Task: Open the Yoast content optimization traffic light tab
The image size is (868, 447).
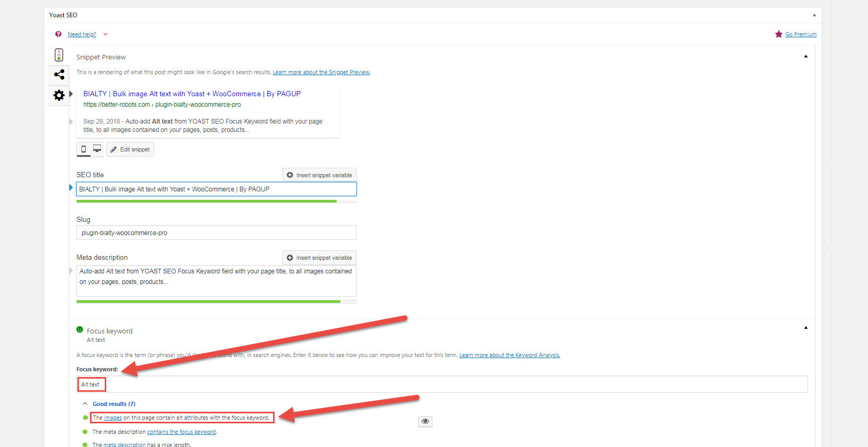Action: point(59,55)
